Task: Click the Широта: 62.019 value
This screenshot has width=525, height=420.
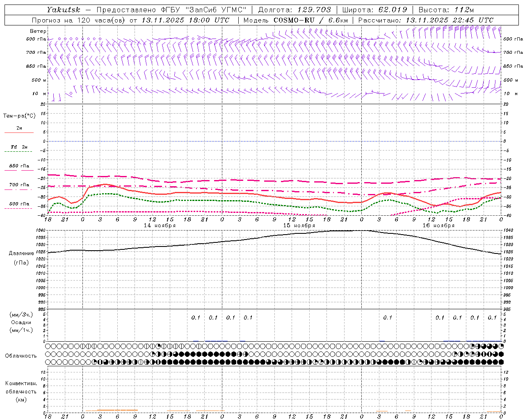Action: pos(374,9)
